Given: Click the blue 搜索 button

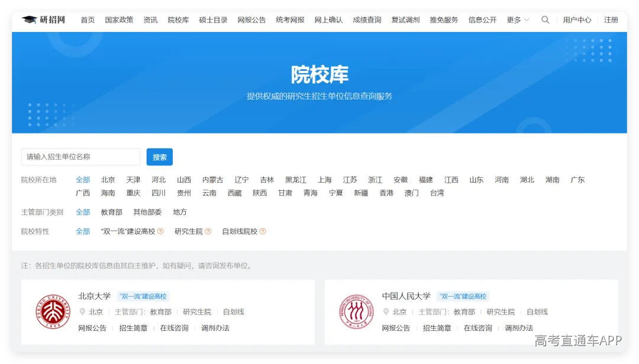Looking at the screenshot, I should point(160,157).
